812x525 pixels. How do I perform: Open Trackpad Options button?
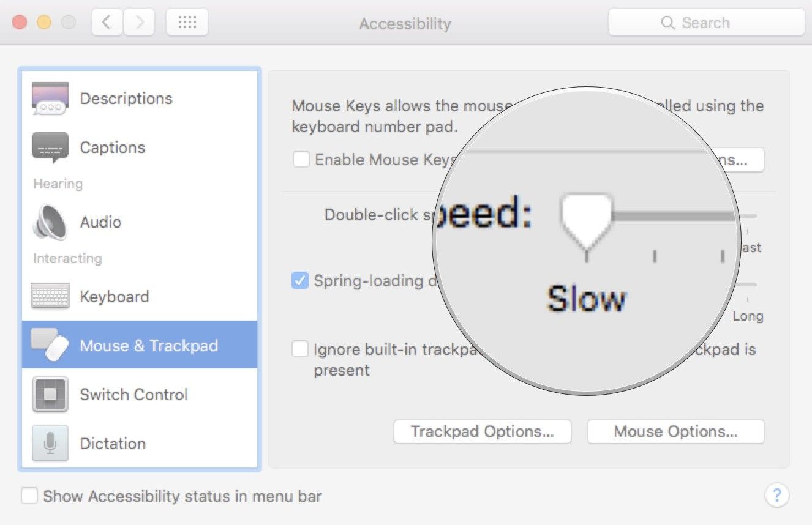pyautogui.click(x=482, y=431)
